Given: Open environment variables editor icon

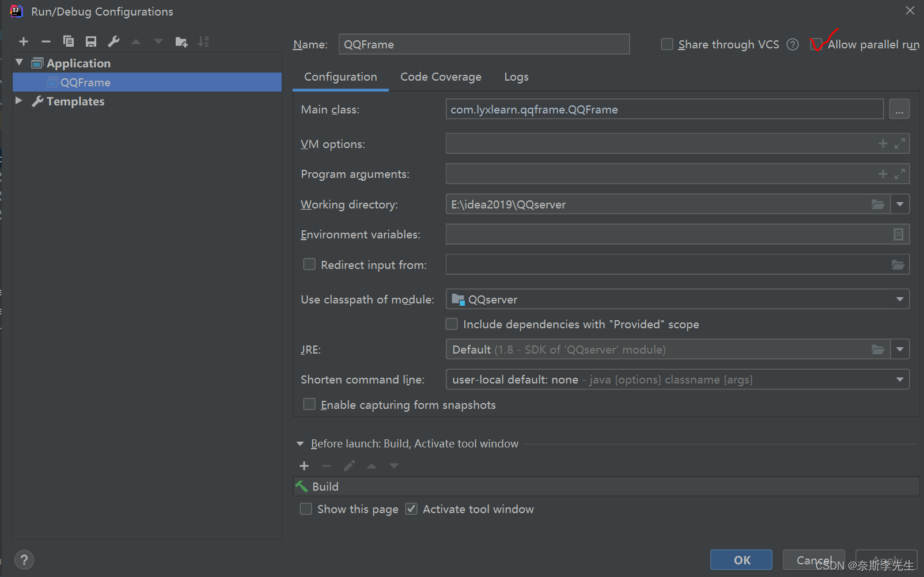Looking at the screenshot, I should point(898,234).
